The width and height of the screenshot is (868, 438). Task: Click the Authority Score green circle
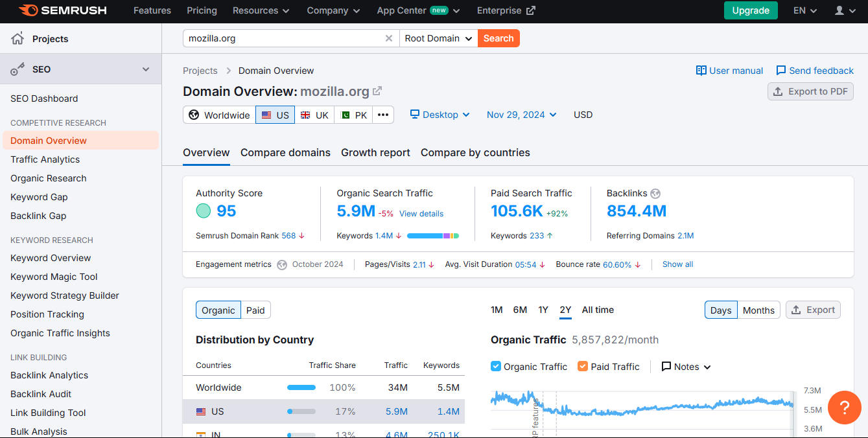pyautogui.click(x=204, y=211)
